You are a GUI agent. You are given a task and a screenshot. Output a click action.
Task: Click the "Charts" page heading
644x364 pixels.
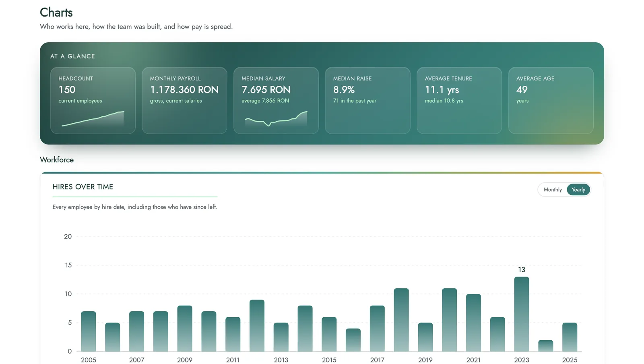[56, 12]
